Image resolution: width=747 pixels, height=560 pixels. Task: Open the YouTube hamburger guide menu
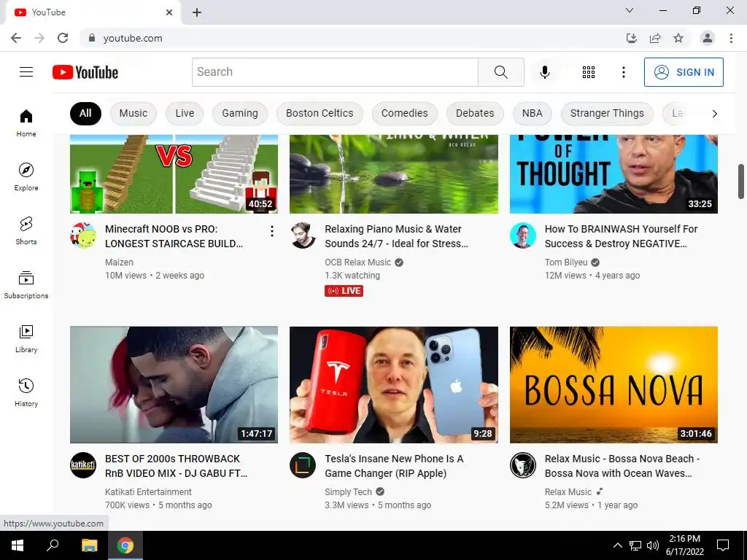point(26,72)
